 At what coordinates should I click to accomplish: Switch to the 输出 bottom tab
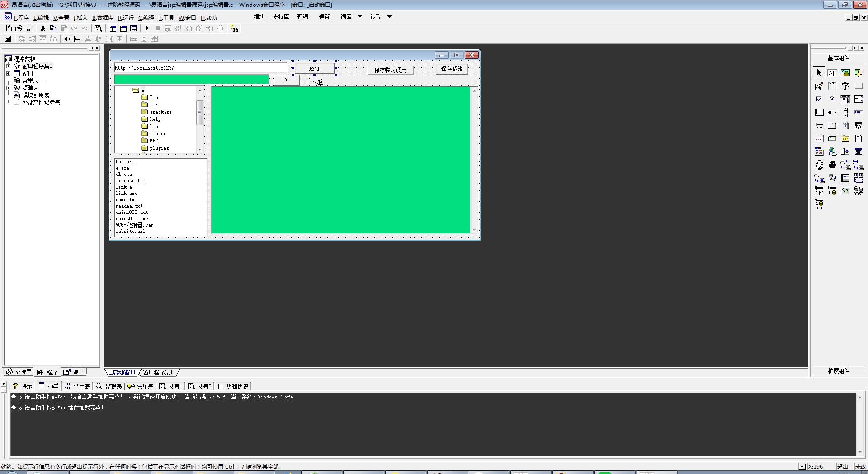[x=49, y=386]
